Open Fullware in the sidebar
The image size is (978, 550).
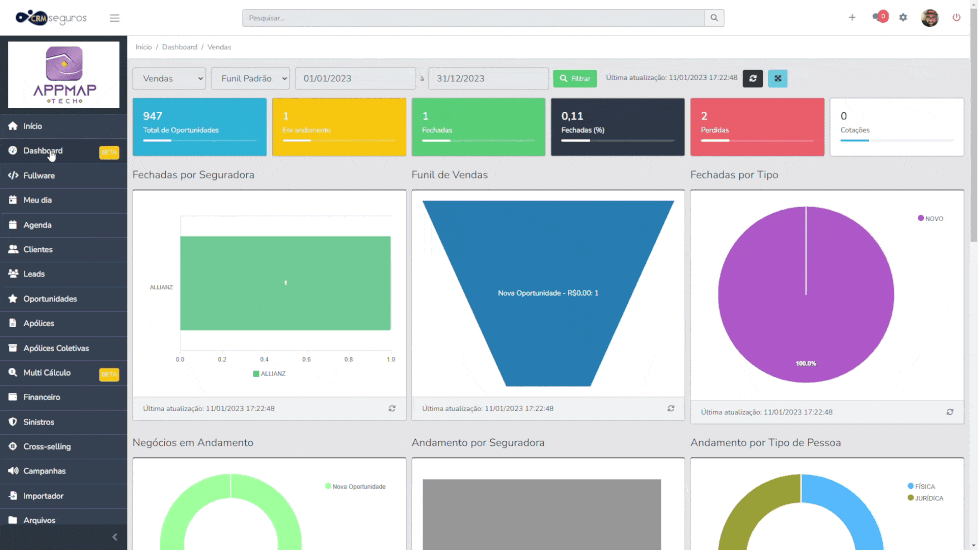(64, 176)
